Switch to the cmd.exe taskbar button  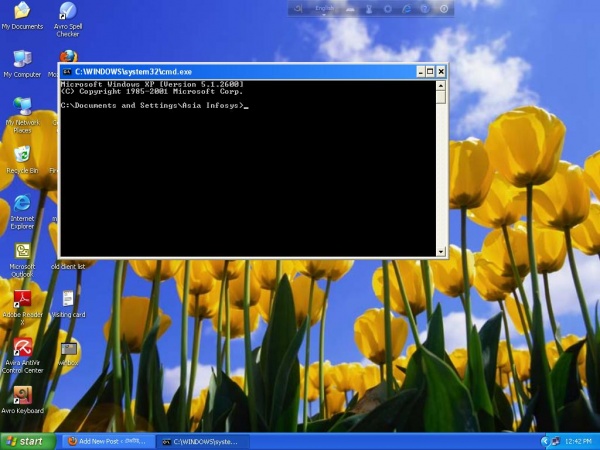[x=203, y=442]
